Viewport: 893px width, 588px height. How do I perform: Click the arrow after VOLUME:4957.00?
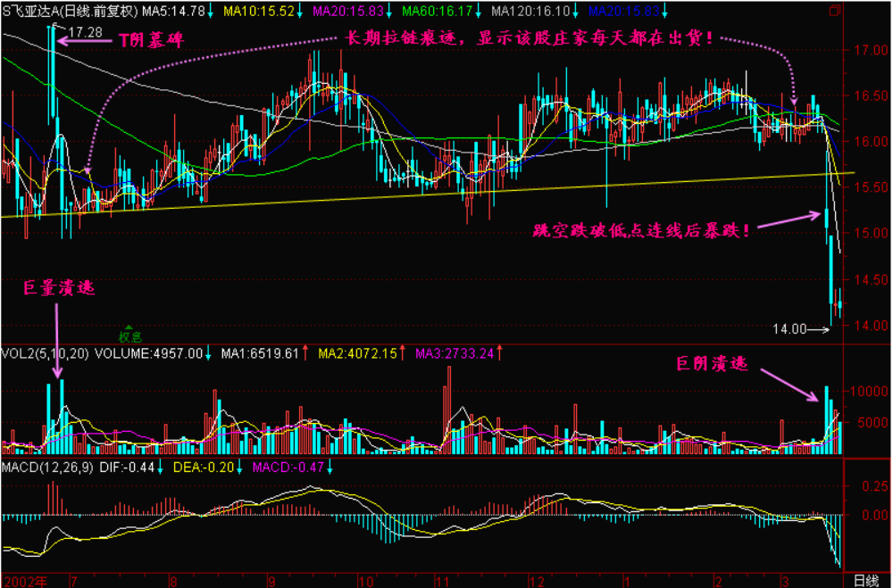point(208,353)
